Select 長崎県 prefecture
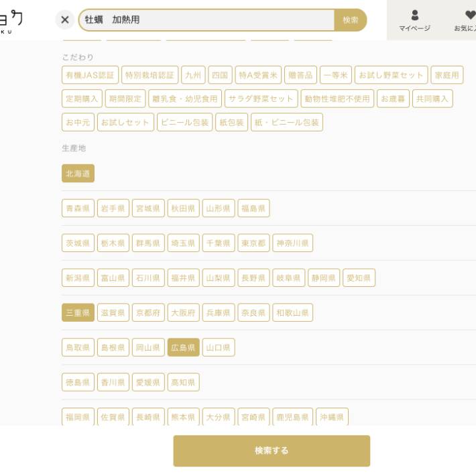Screen dimensions: 476x474 click(148, 417)
